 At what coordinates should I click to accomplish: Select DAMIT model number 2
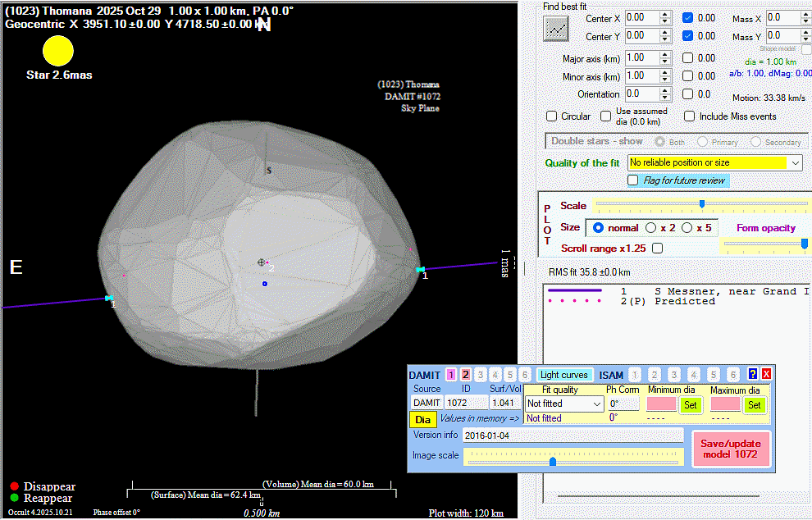[x=465, y=375]
